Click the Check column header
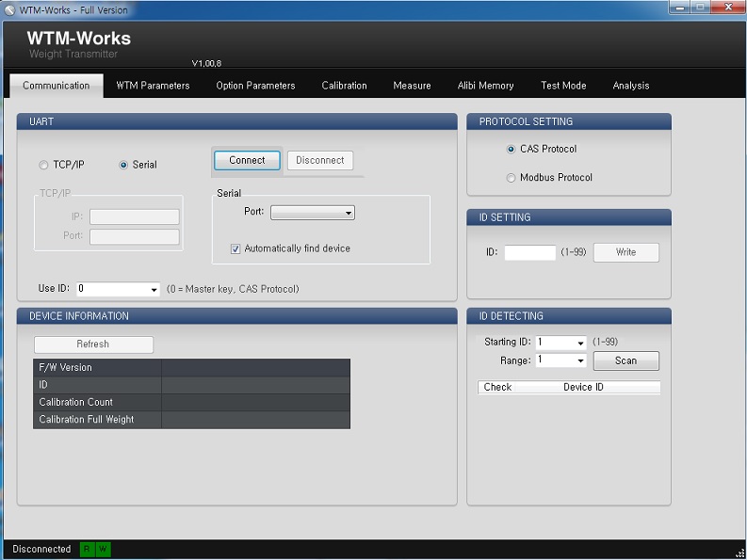Screen dimensions: 747x560 click(x=497, y=387)
